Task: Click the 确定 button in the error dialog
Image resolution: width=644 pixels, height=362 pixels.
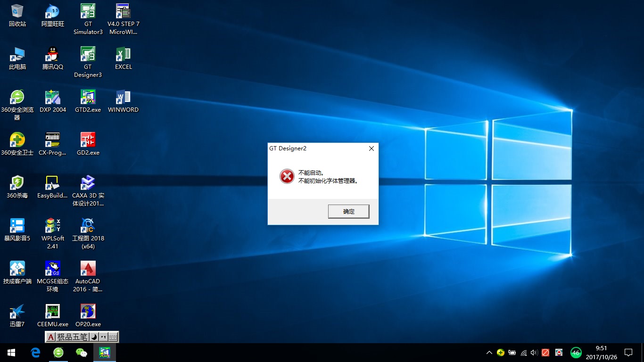Action: coord(348,212)
